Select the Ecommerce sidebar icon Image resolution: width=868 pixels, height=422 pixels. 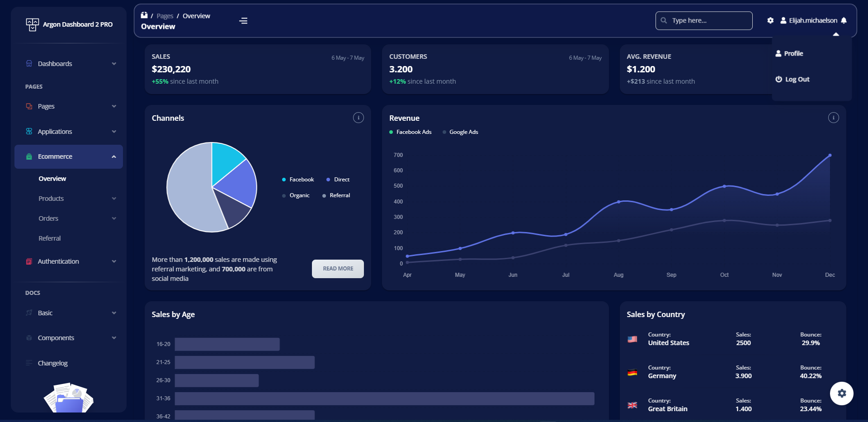click(29, 156)
